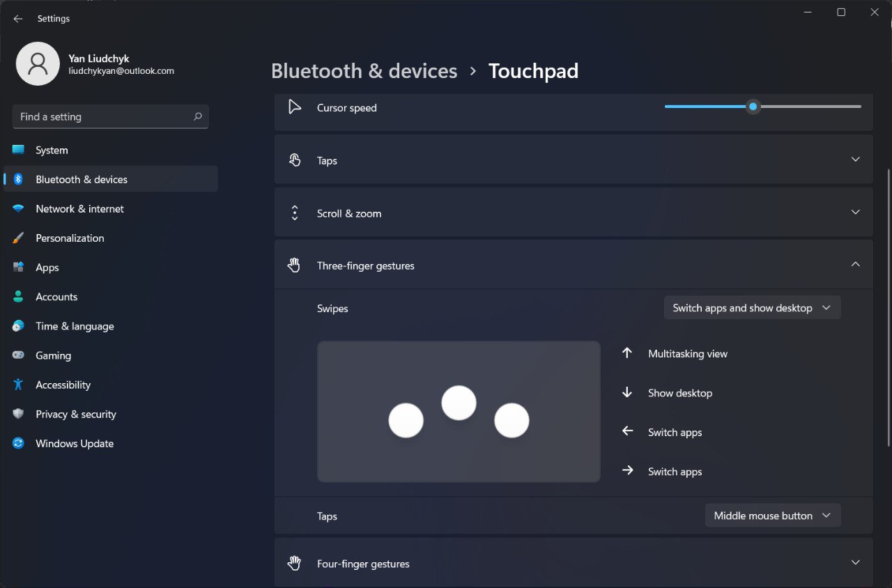
Task: Click the Accessibility figure icon
Action: (x=18, y=385)
